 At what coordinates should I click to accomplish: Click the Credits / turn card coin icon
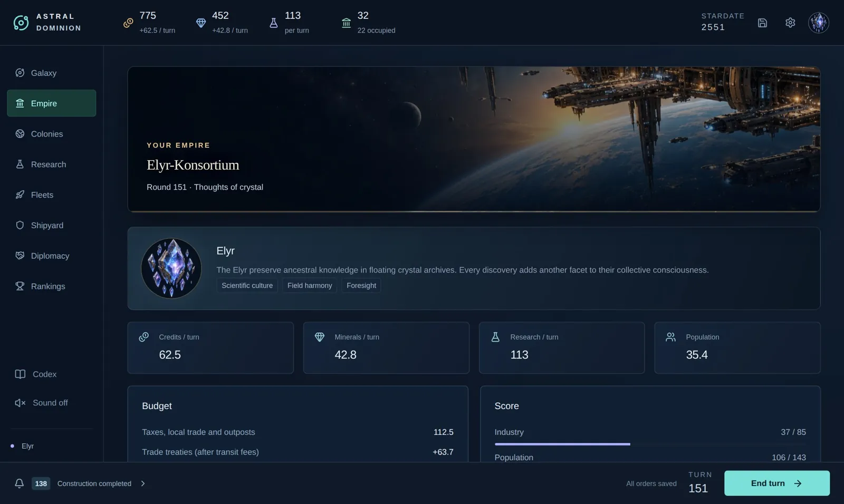(x=143, y=337)
